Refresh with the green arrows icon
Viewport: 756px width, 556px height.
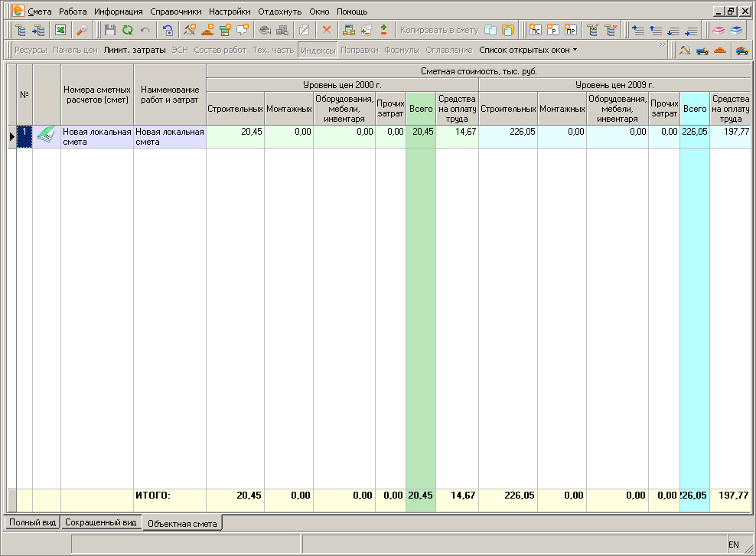(x=127, y=30)
